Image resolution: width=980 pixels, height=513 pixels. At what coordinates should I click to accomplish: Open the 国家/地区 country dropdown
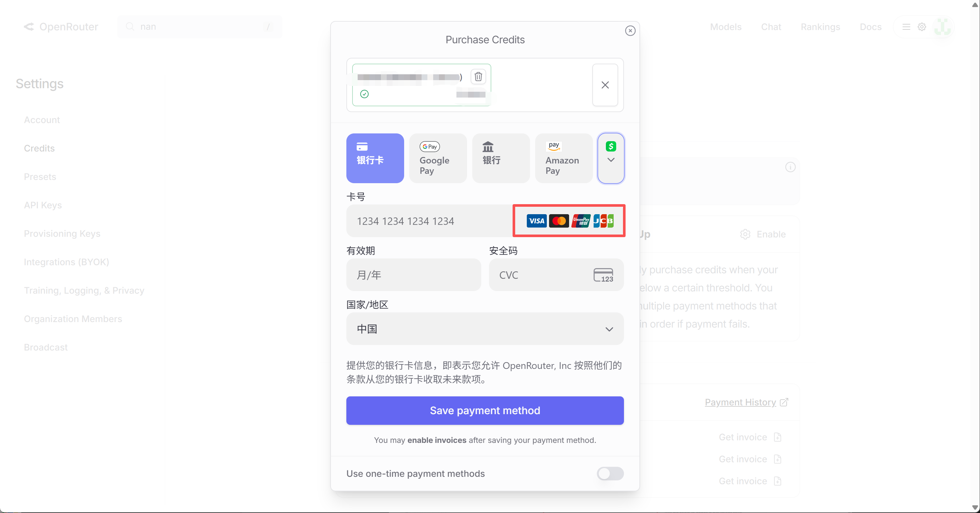coord(485,329)
